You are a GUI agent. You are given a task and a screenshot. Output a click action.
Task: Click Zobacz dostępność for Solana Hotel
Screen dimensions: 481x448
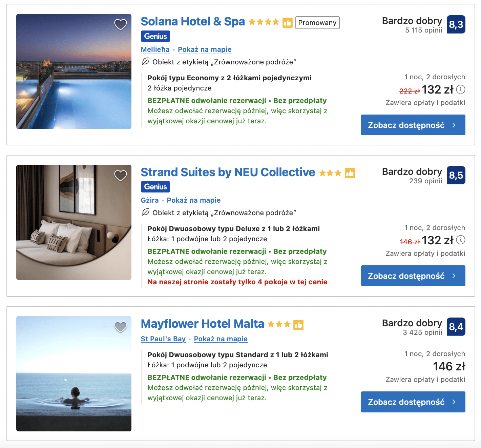click(413, 125)
